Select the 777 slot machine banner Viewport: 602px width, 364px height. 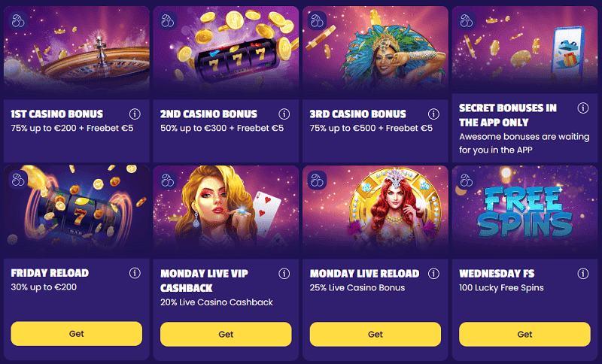(224, 53)
